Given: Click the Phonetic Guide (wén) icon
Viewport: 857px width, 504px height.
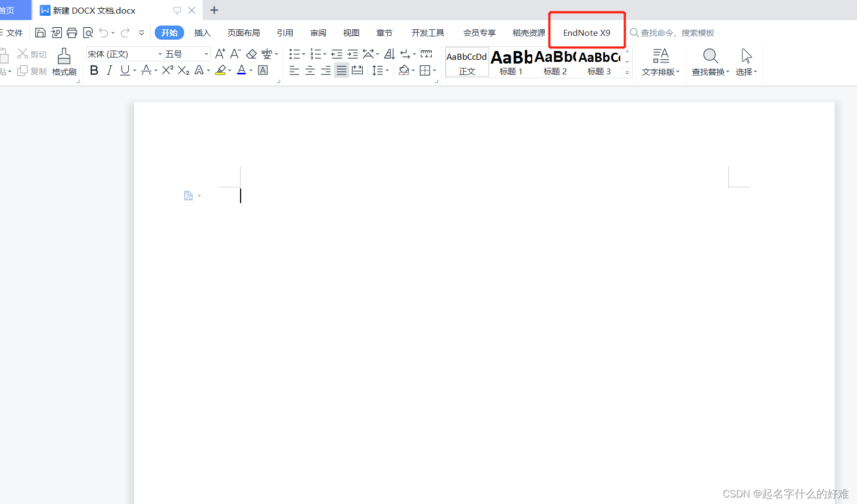Looking at the screenshot, I should [267, 54].
